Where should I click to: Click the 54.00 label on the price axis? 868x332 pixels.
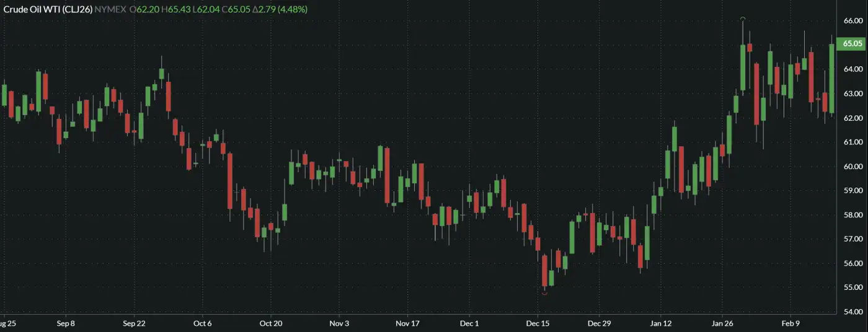[x=853, y=312]
